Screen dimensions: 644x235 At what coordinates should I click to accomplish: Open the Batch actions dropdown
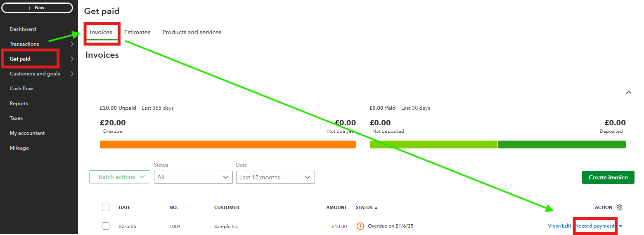pos(120,177)
